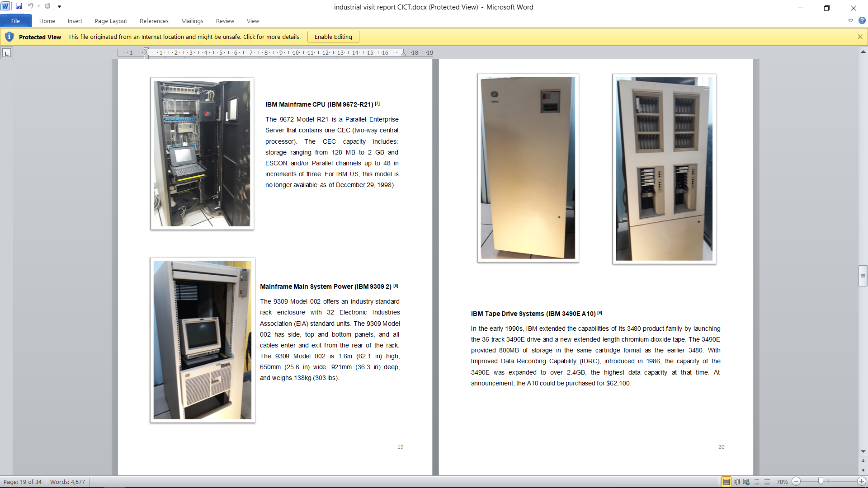Click the tab stop selector box
868x488 pixels.
click(x=6, y=53)
